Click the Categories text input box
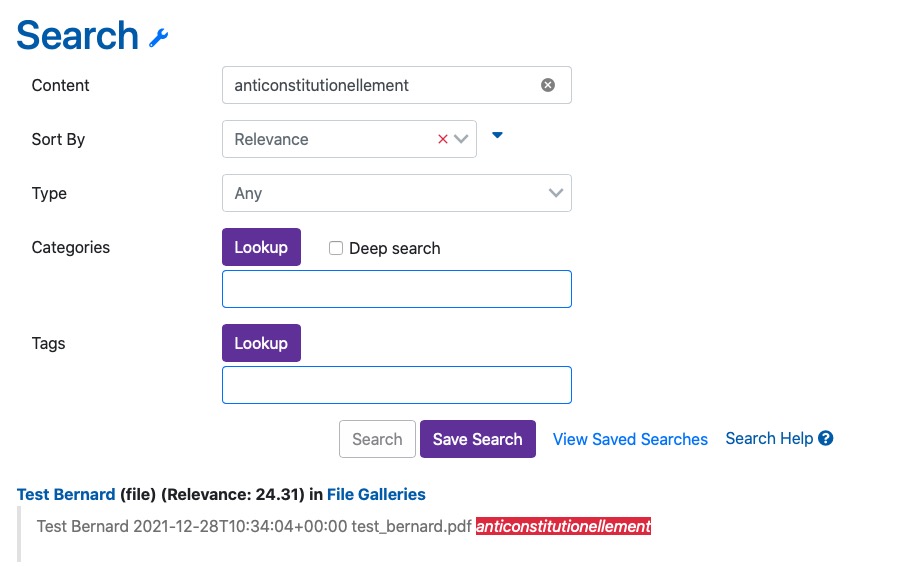The image size is (899, 567). pos(396,289)
